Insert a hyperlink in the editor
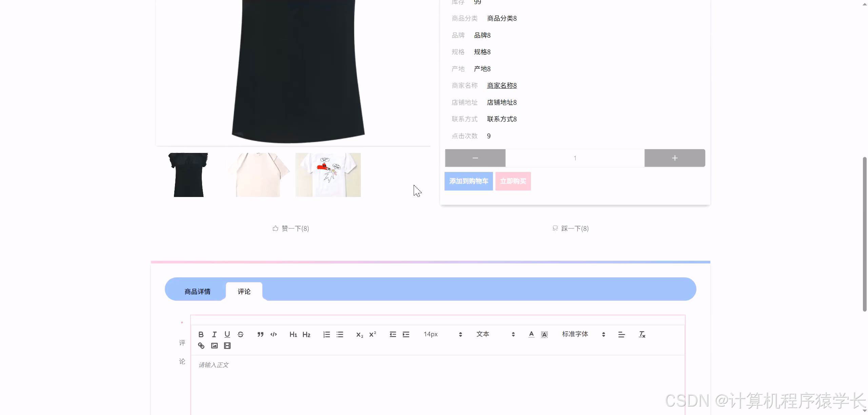Viewport: 868px width, 415px height. (x=201, y=345)
